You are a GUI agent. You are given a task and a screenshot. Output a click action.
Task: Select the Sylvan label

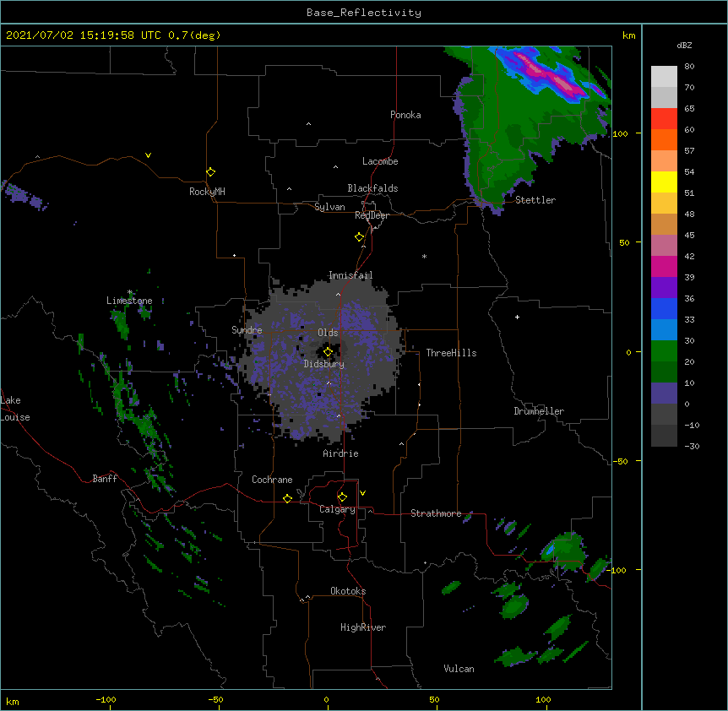click(329, 207)
